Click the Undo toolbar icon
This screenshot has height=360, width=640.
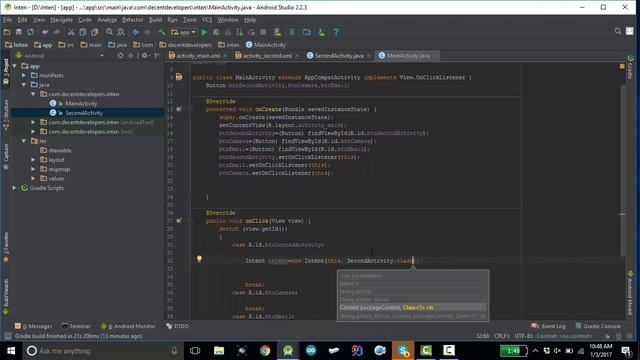(x=45, y=32)
